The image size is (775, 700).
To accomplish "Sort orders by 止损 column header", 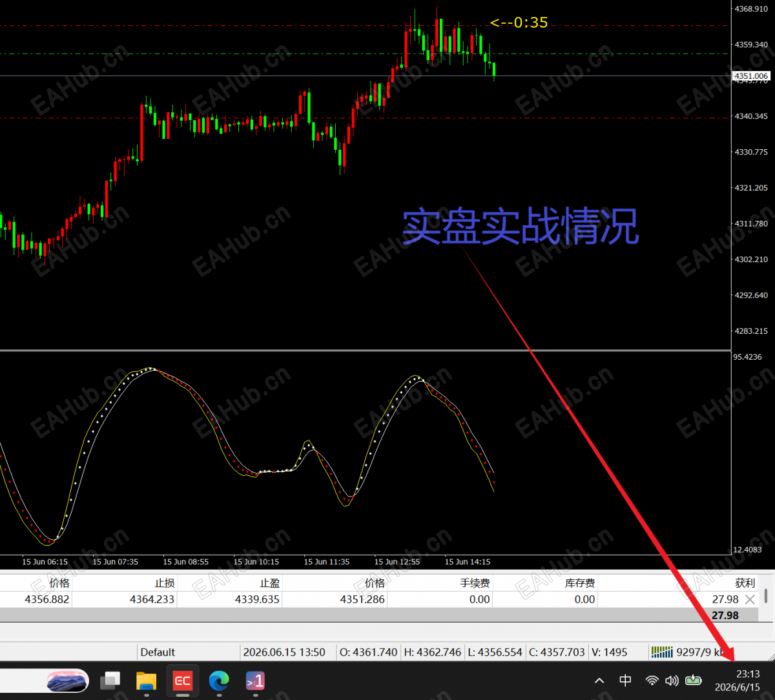I will pyautogui.click(x=164, y=582).
